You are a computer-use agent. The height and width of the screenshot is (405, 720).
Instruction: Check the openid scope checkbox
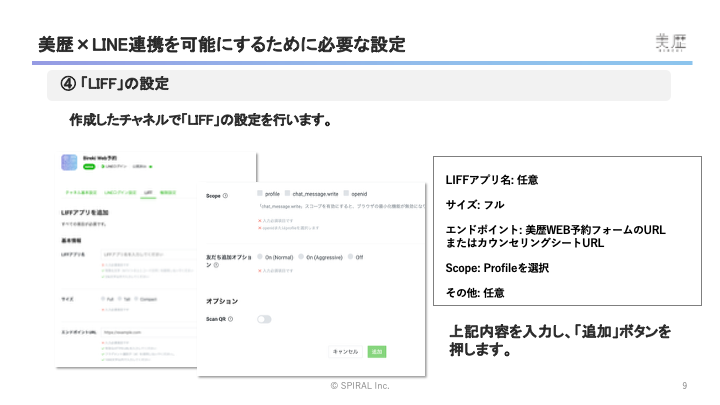tap(345, 194)
